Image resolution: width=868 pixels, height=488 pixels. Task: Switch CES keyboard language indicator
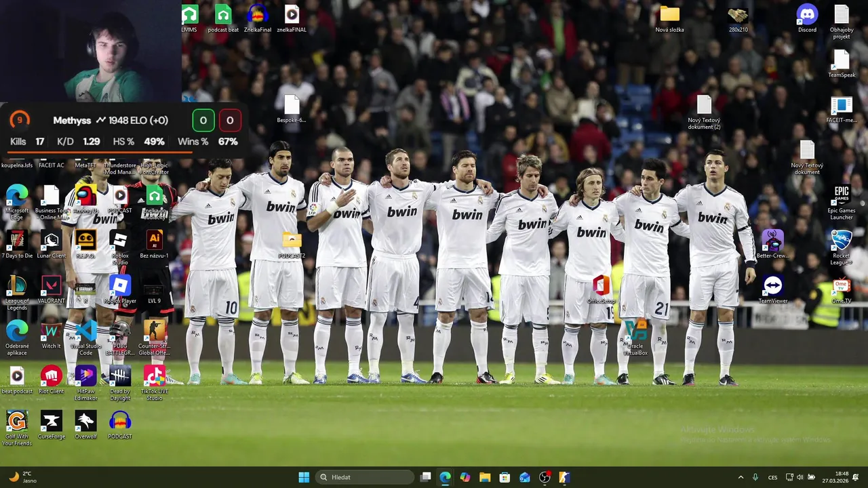[x=772, y=477]
